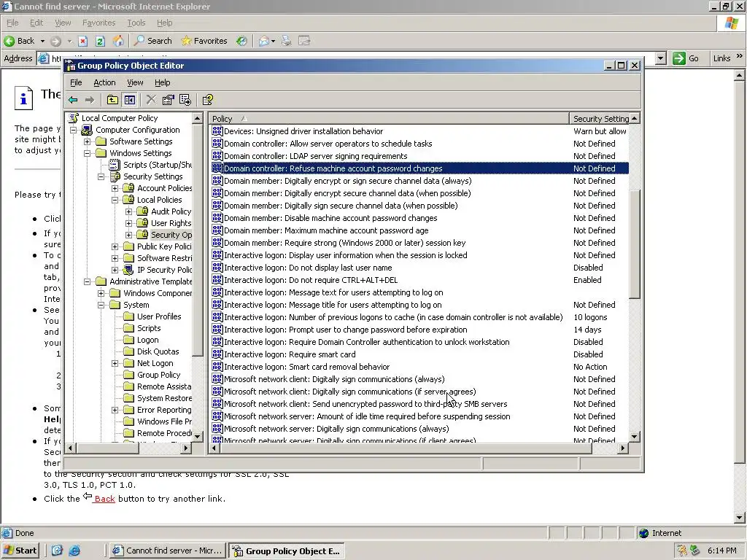Select the User Rights tree node

171,223
